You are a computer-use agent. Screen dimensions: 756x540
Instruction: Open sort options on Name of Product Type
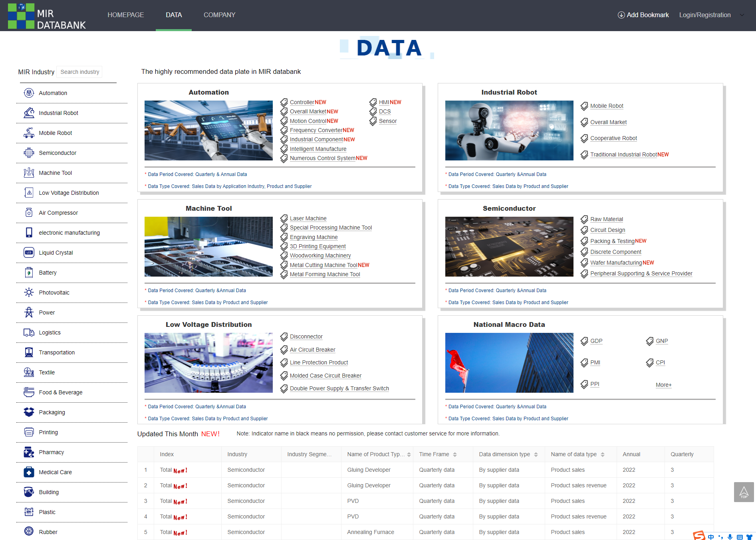click(x=408, y=454)
